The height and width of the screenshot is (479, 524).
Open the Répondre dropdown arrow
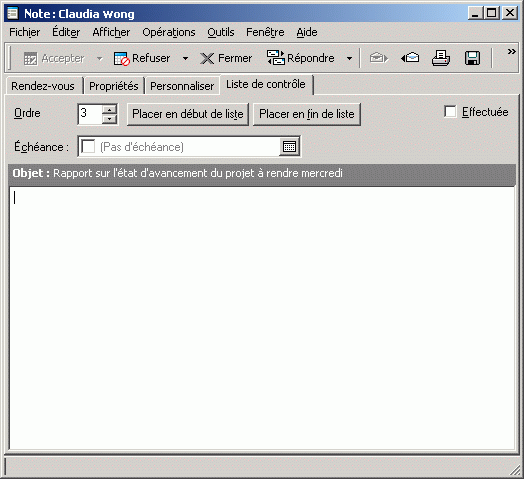click(x=349, y=58)
